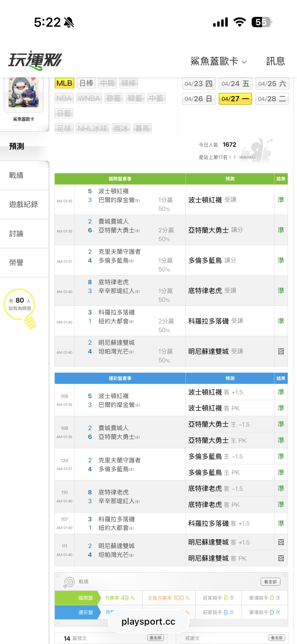Choose the 04/28 二 date button

pyautogui.click(x=272, y=99)
